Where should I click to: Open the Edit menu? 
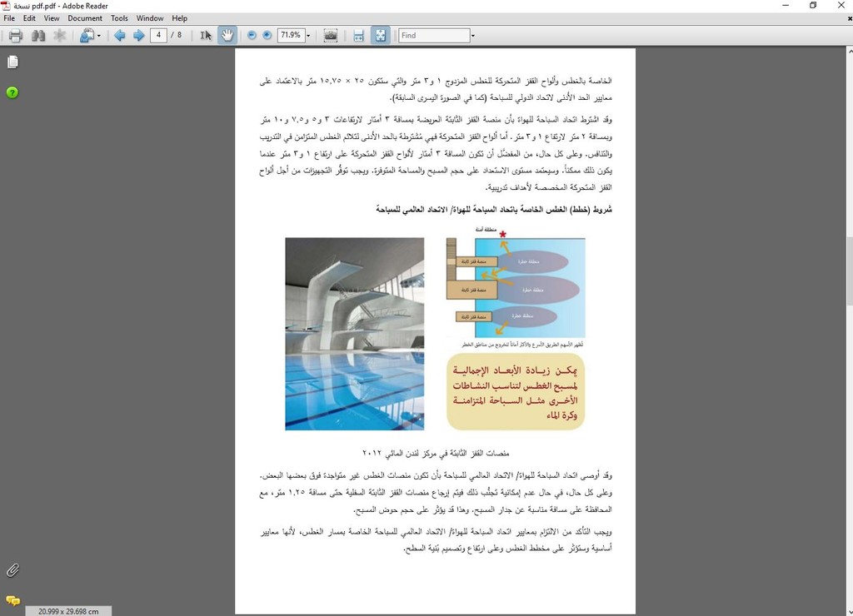pos(29,18)
